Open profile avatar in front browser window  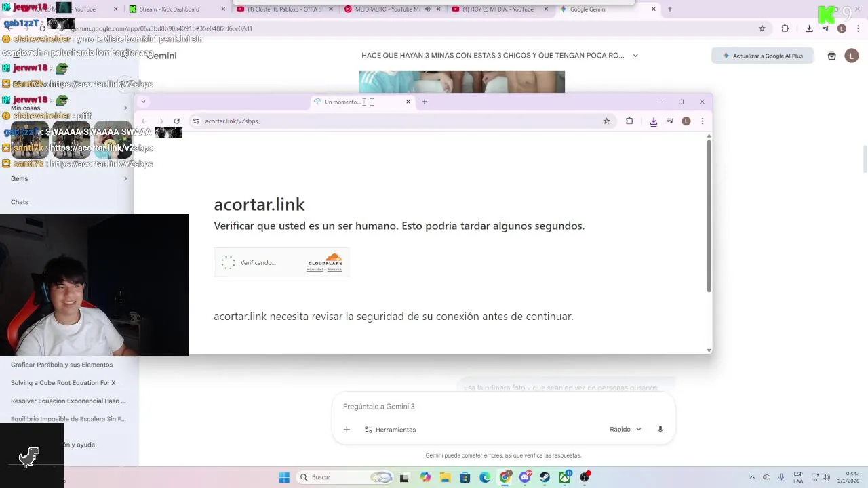(686, 121)
